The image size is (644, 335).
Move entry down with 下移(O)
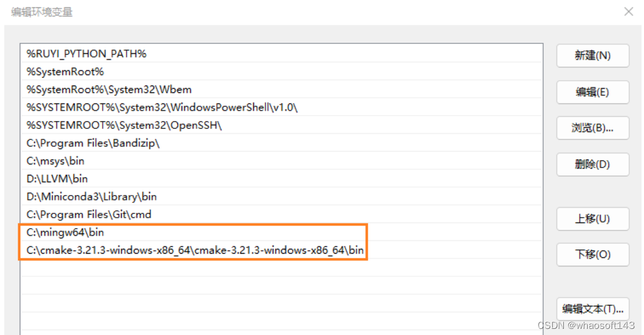pyautogui.click(x=593, y=254)
